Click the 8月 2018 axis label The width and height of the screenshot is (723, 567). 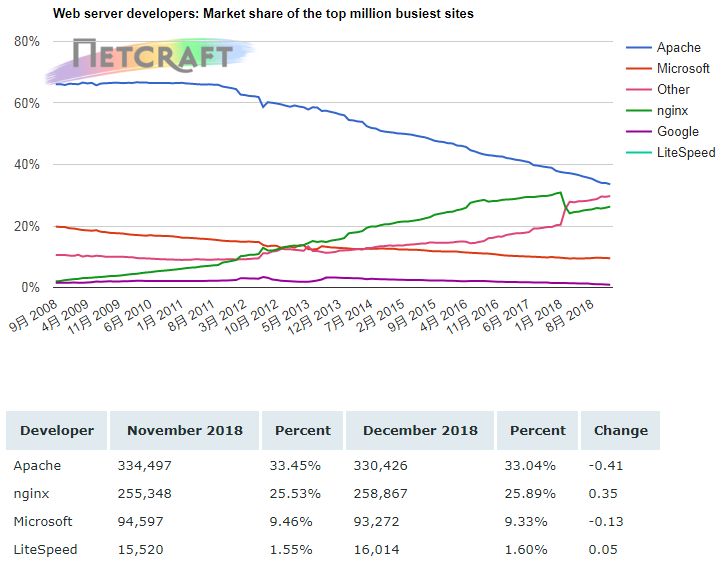coord(569,316)
